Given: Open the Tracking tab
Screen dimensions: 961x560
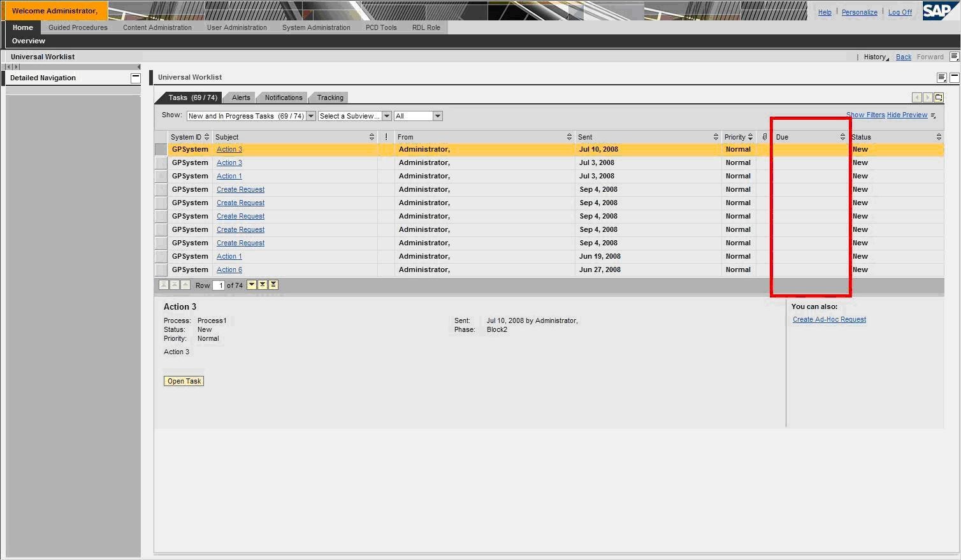Looking at the screenshot, I should [330, 97].
